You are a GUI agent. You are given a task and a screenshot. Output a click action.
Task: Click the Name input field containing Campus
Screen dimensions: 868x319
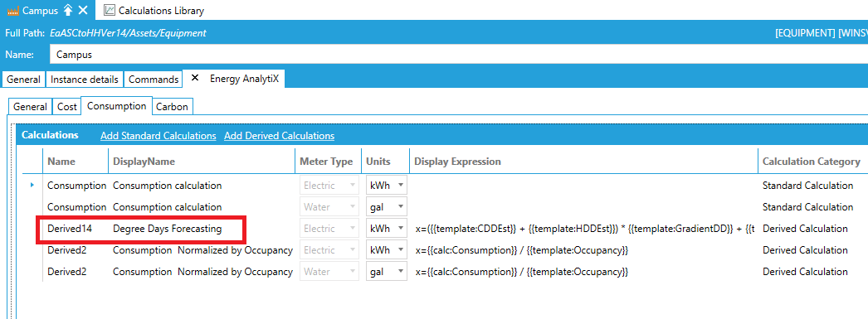coord(458,55)
